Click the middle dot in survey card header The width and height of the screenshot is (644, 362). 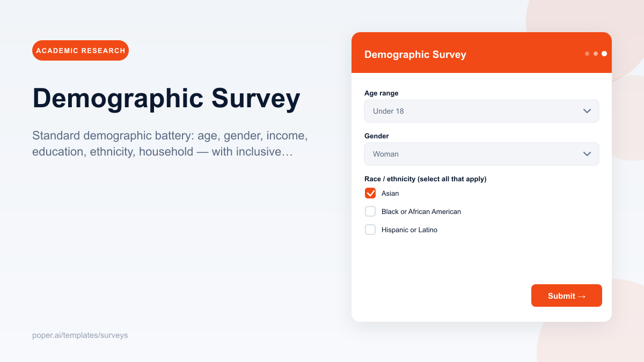(595, 54)
